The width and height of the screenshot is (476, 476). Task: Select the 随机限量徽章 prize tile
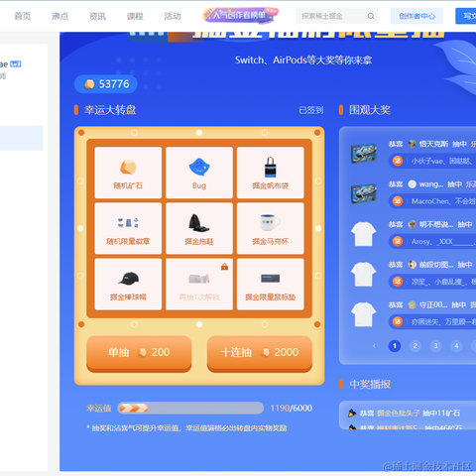click(x=128, y=228)
